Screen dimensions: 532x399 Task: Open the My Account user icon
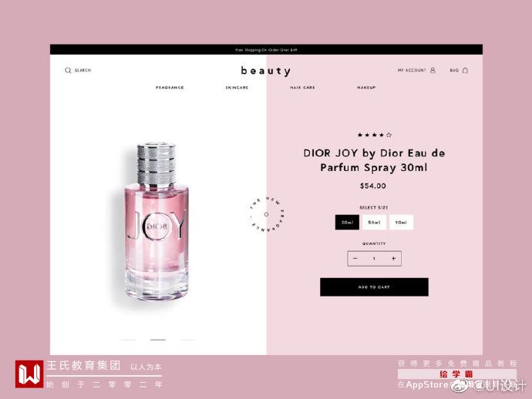(433, 70)
